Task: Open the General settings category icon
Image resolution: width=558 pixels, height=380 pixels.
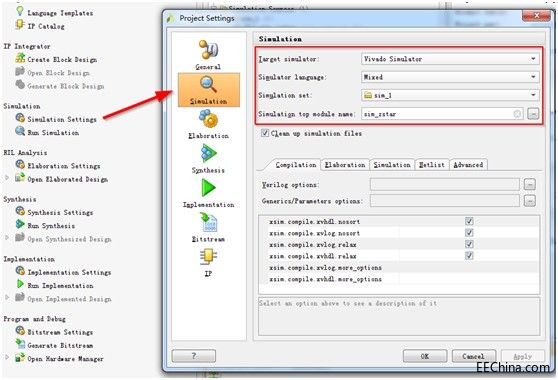Action: pos(208,50)
